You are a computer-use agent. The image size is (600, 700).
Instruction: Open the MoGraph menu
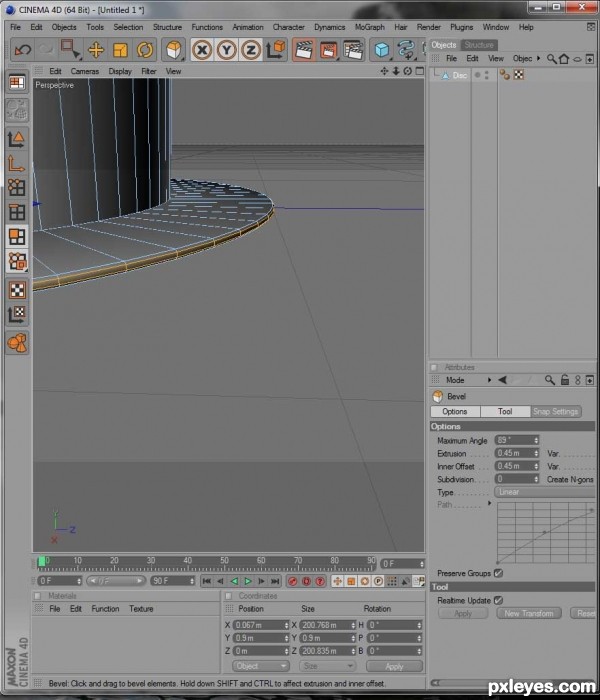[370, 27]
